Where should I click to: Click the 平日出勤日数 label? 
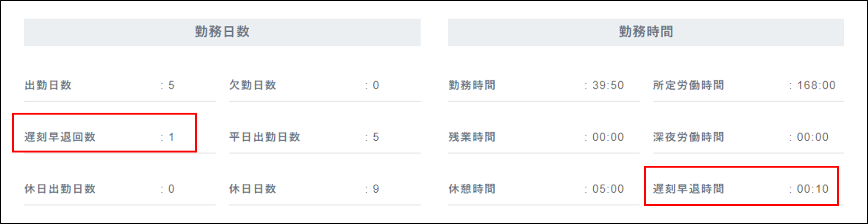point(265,137)
